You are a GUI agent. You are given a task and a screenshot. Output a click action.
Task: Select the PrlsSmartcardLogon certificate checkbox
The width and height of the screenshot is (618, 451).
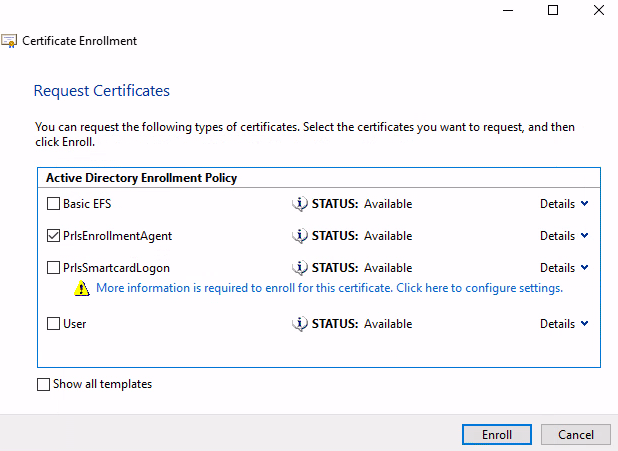pos(53,268)
